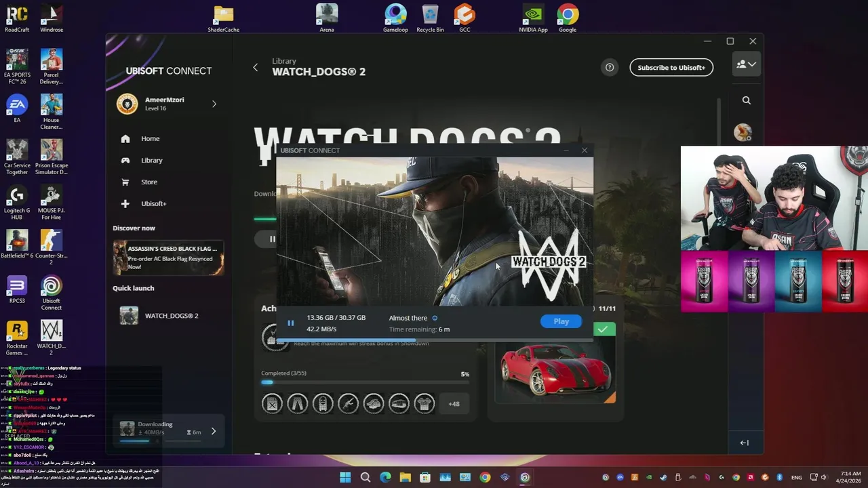
Task: Select the sneakers achievement badge
Action: click(374, 404)
